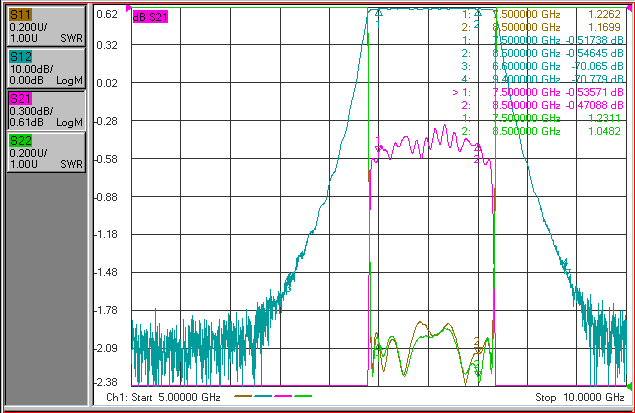Select the S12 LogM trace button
This screenshot has width=635, height=413.
(x=46, y=68)
